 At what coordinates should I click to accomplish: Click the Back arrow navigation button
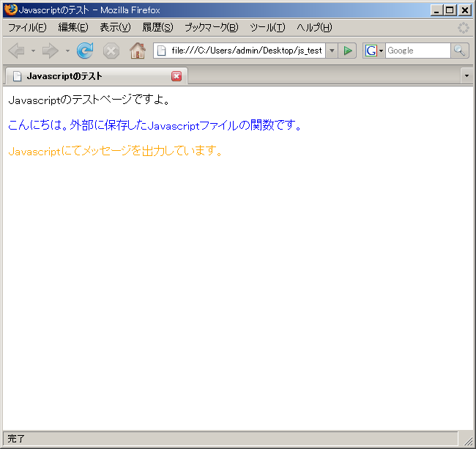pos(17,51)
